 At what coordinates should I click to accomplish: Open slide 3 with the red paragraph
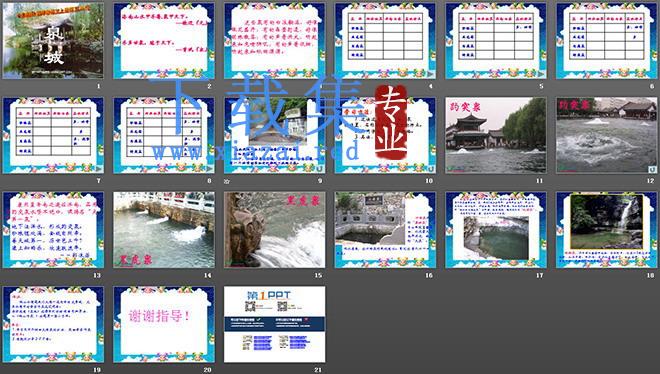tap(274, 41)
